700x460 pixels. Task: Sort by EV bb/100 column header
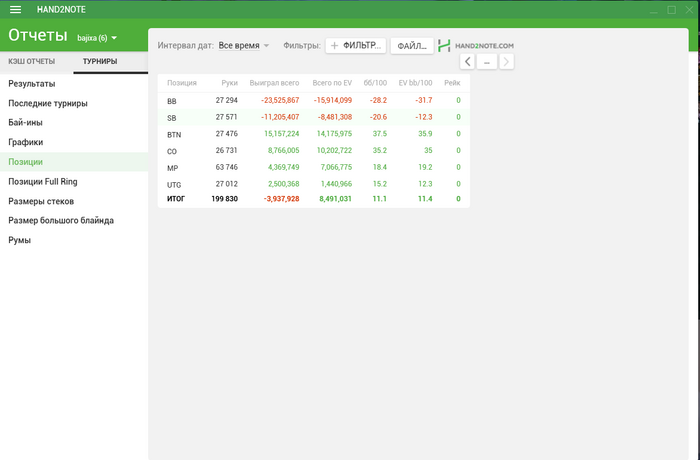point(415,83)
